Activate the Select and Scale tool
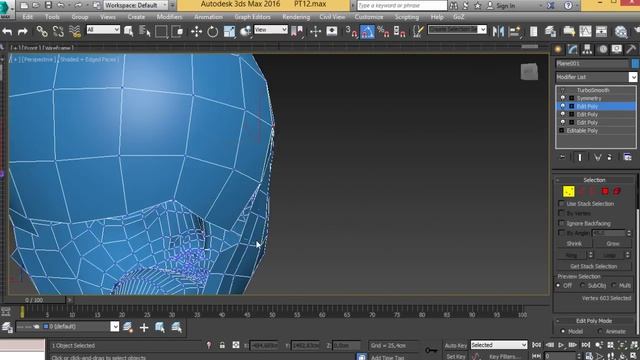Viewport: 640px width, 360px height. pos(229,31)
